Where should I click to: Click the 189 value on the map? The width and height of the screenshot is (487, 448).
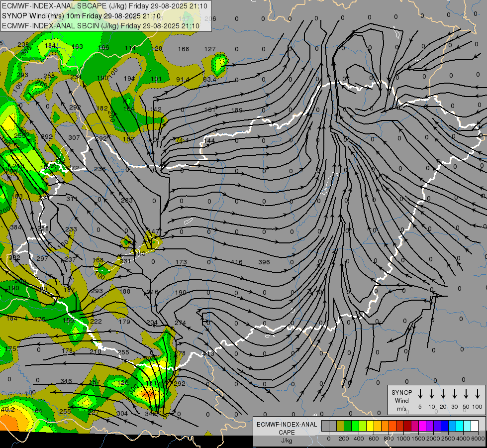(237, 110)
